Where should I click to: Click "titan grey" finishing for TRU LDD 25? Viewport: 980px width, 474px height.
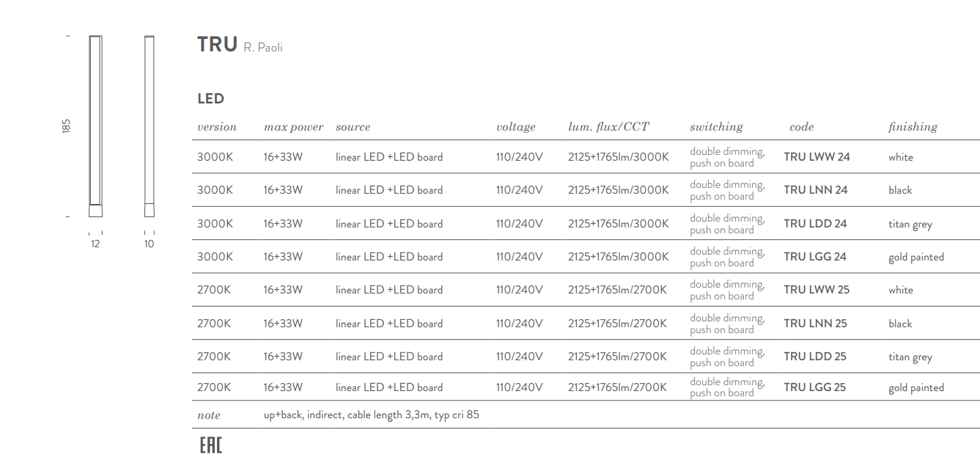[910, 357]
